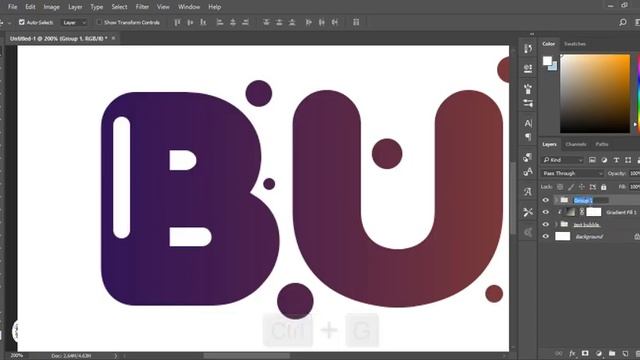Toggle lock all padlock icon
Image resolution: width=640 pixels, height=360 pixels.
point(603,187)
